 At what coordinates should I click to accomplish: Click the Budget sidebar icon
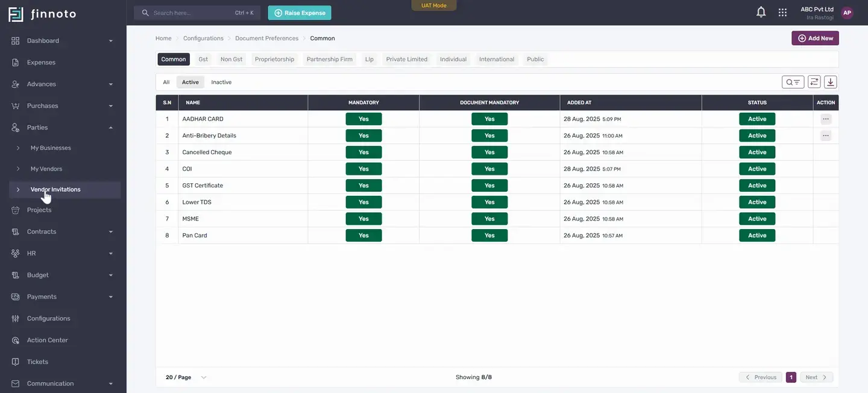(16, 275)
